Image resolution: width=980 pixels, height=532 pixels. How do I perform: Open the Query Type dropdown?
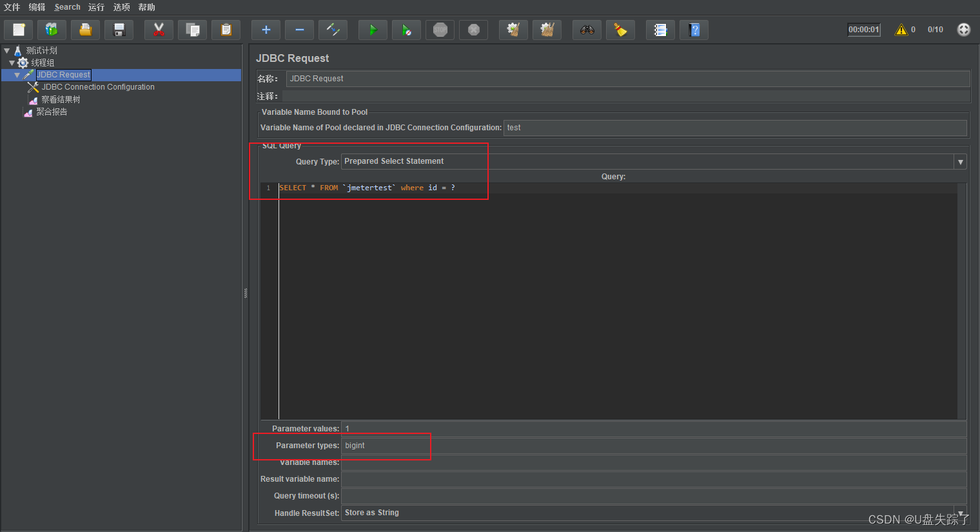pyautogui.click(x=960, y=161)
